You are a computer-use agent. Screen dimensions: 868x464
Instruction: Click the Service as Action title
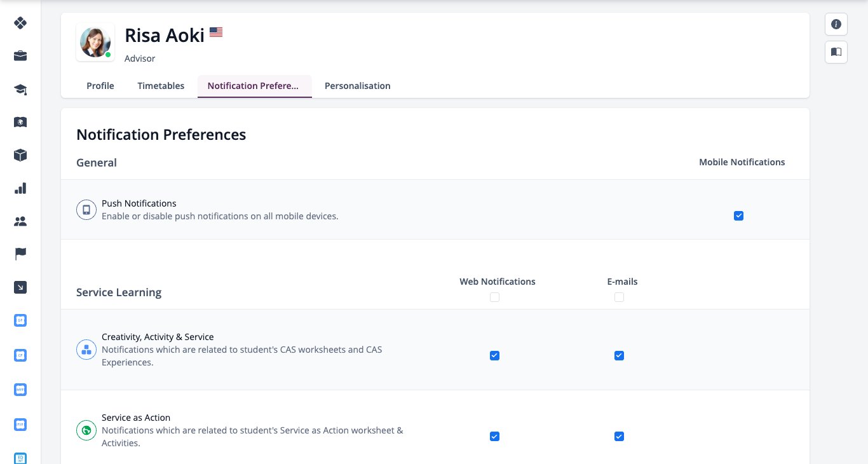point(136,418)
